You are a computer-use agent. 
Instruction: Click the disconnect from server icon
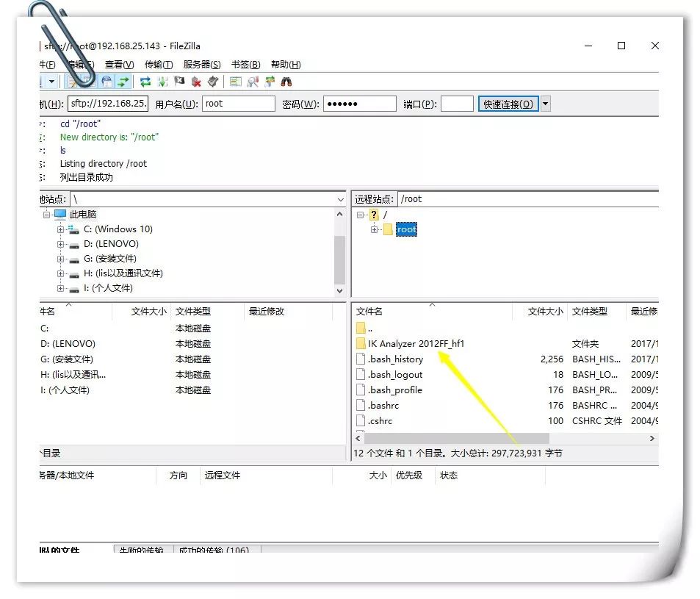coord(196,82)
